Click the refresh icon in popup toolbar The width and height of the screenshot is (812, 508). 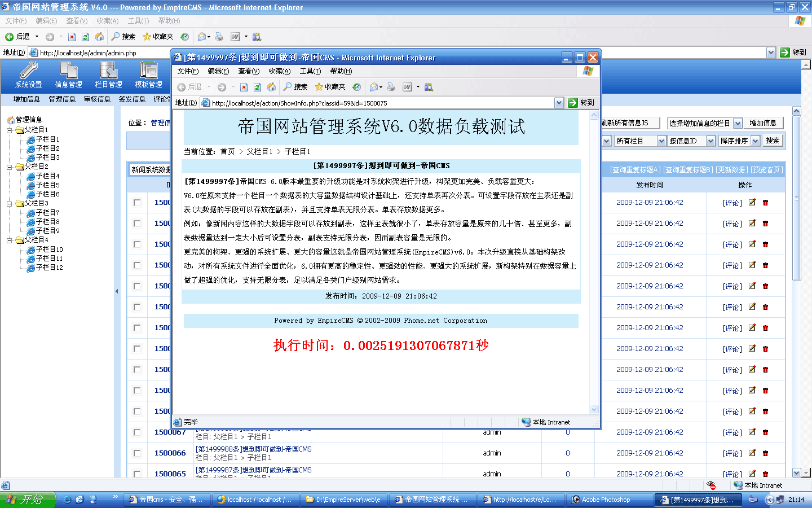coord(257,87)
